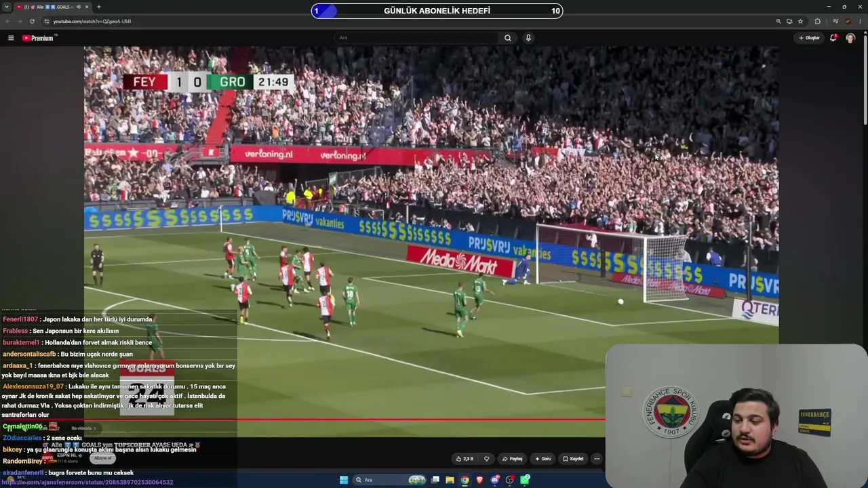The width and height of the screenshot is (868, 488).
Task: Open File Explorer from the taskbar
Action: [450, 480]
